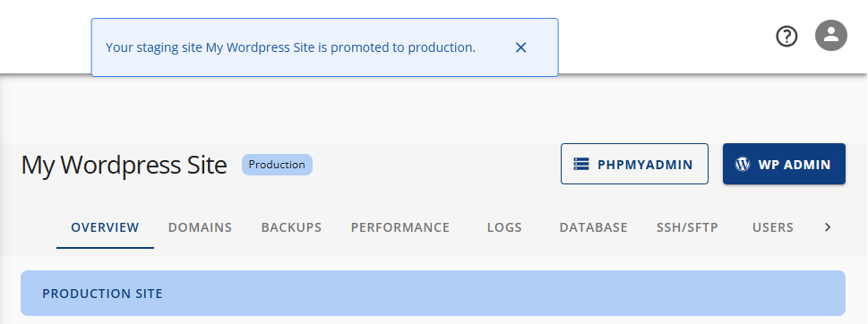Screen dimensions: 868x324
Task: Select the OVERVIEW tab
Action: [105, 227]
